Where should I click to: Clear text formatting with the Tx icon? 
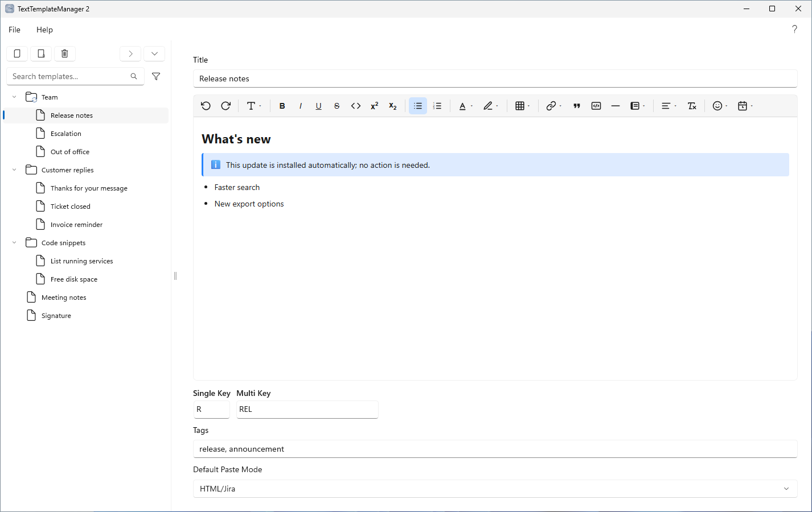[x=692, y=106]
